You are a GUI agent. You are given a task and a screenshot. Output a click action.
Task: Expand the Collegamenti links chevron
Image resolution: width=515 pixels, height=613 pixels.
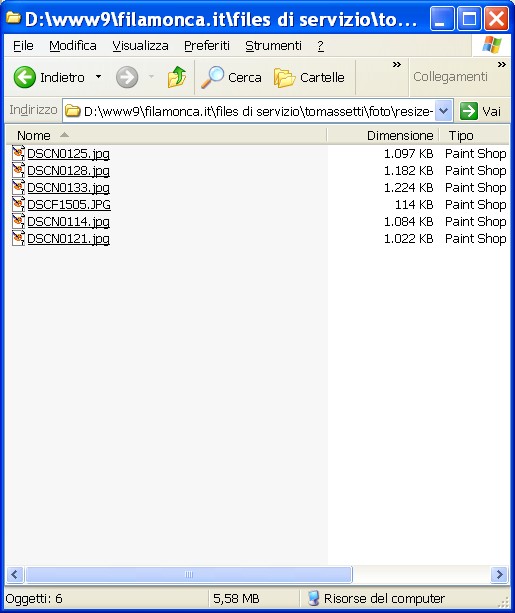click(x=502, y=65)
